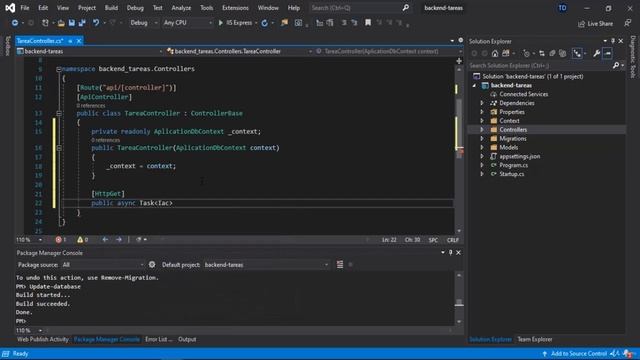
Task: Toggle the Preview Selected Items icon
Action: (607, 53)
